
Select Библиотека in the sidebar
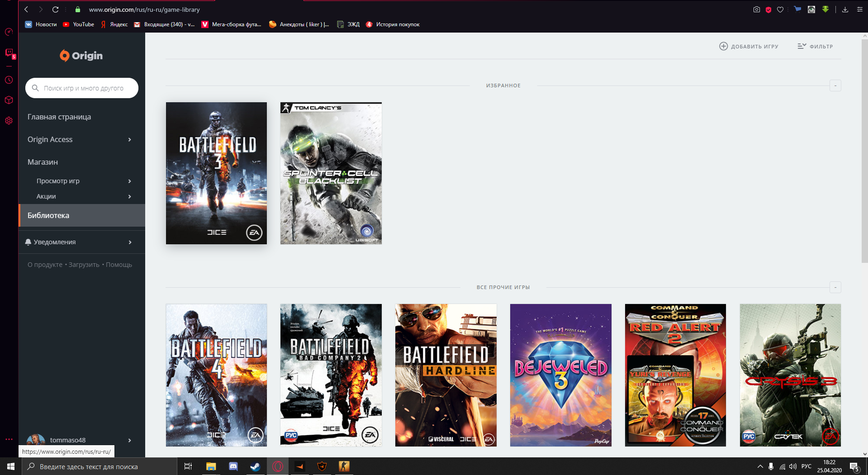coord(82,215)
